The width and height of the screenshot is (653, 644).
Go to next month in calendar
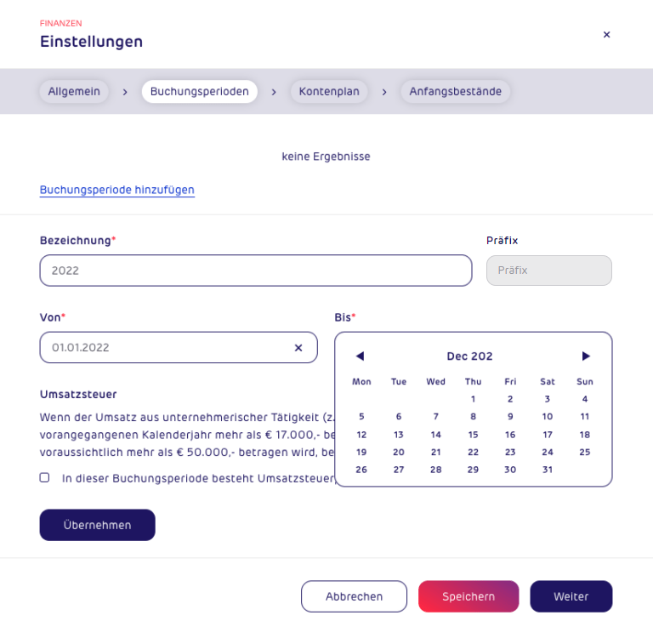pyautogui.click(x=586, y=356)
